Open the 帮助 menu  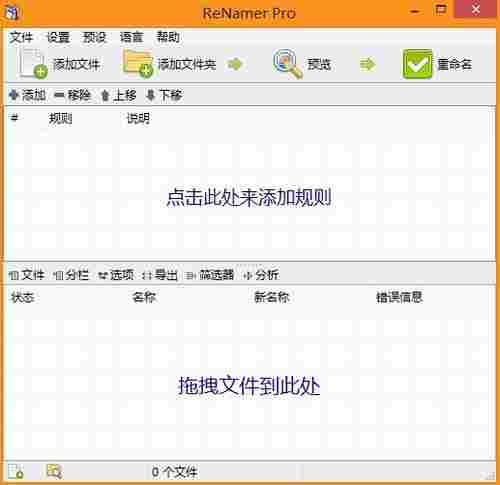(168, 37)
